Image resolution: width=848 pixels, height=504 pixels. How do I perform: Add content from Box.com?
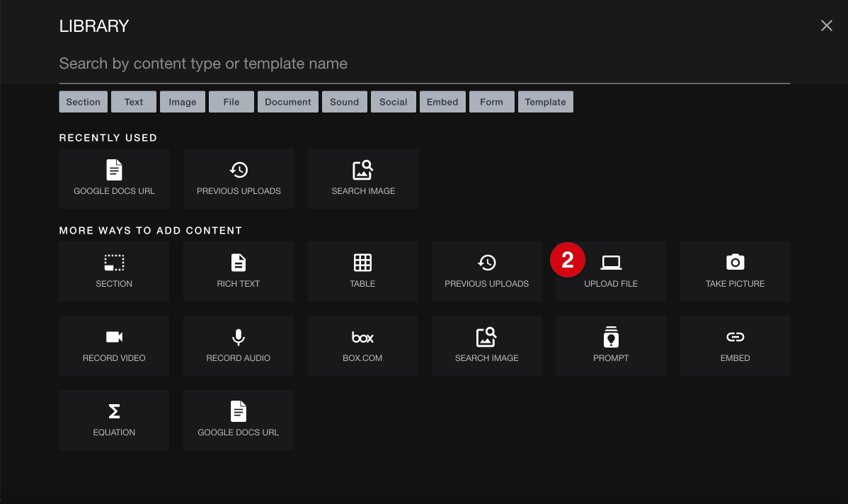pyautogui.click(x=362, y=346)
